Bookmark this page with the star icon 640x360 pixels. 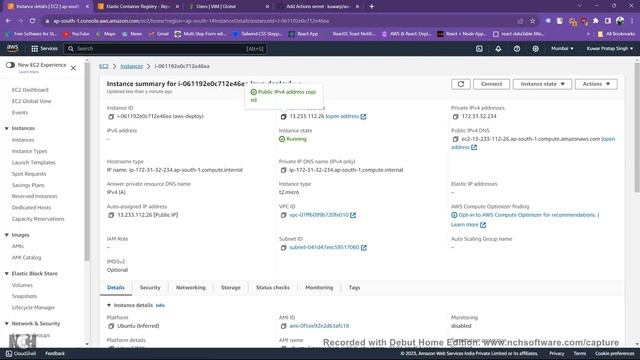(x=532, y=21)
